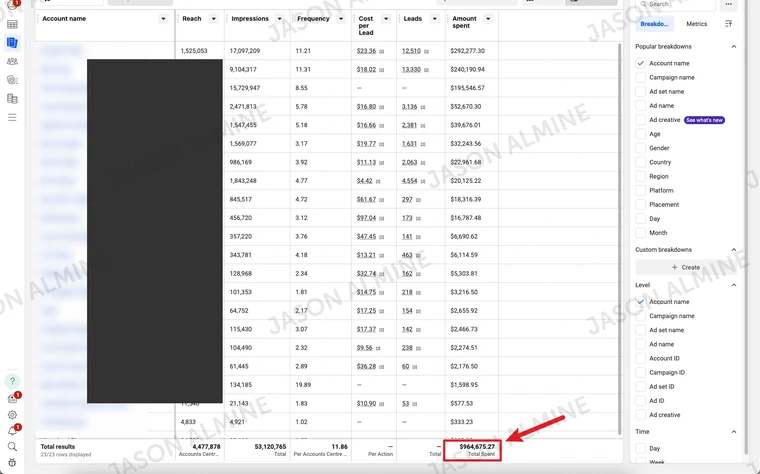Open the audiences people icon in sidebar

coord(12,62)
